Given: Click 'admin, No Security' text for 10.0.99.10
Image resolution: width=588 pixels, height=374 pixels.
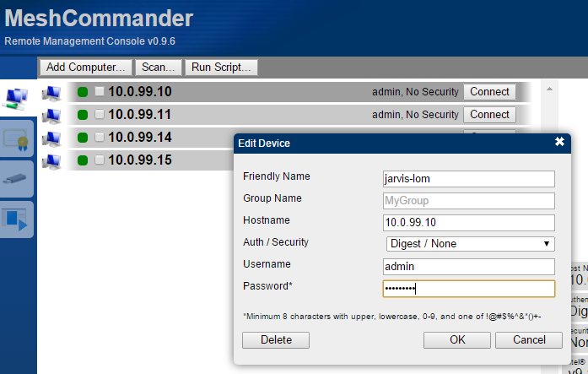Looking at the screenshot, I should 415,92.
